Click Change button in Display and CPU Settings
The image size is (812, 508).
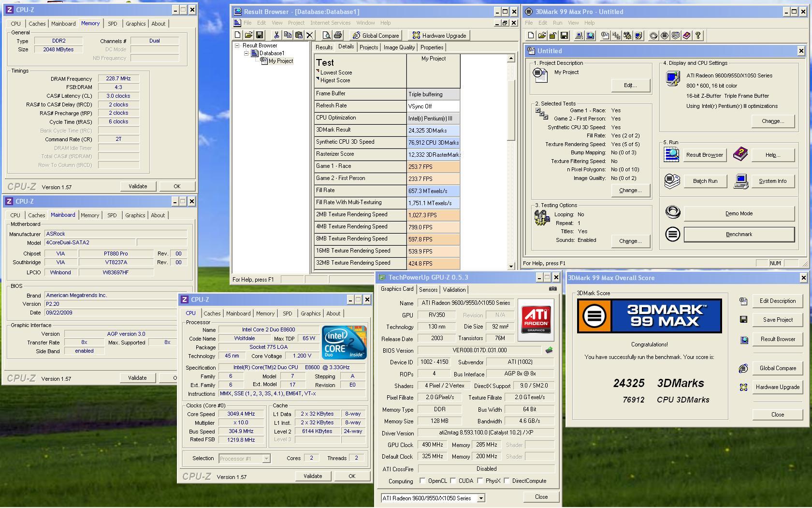point(773,121)
